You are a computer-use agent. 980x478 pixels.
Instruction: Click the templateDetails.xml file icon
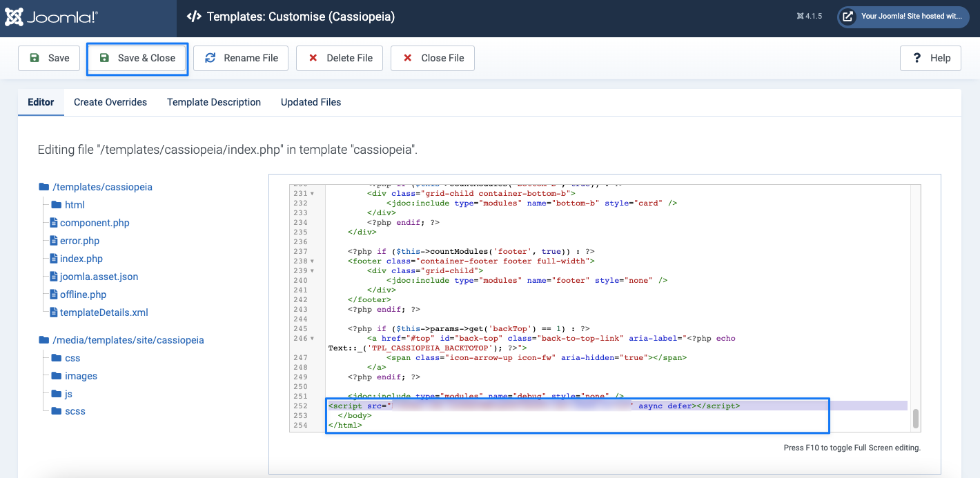(54, 312)
